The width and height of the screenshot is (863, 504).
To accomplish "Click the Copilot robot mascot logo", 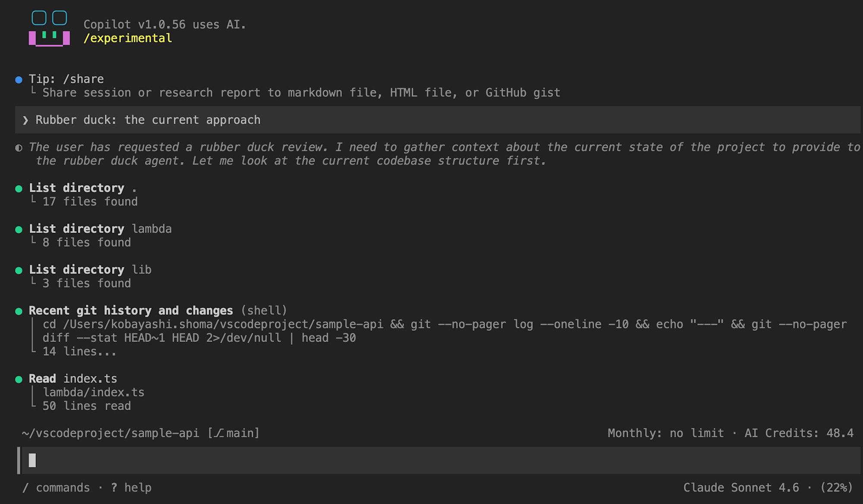I will 49,28.
